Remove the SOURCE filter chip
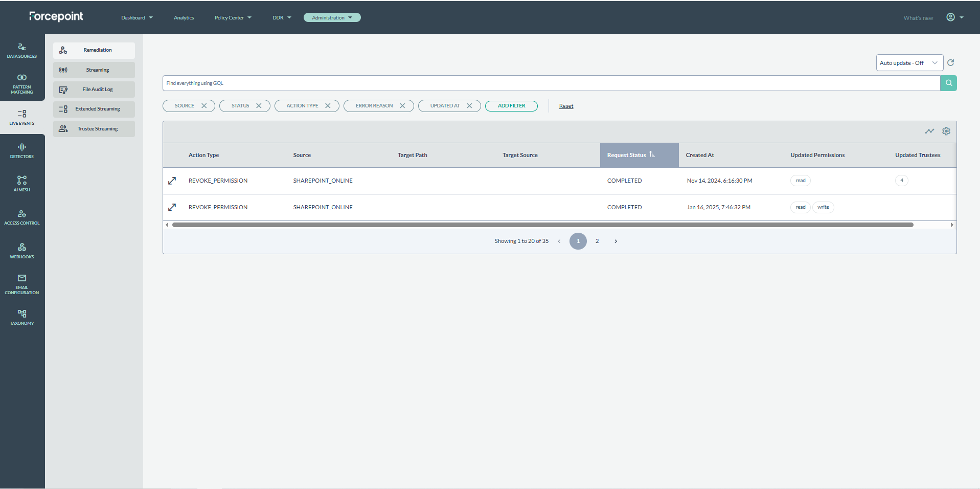This screenshot has width=980, height=489. point(204,106)
